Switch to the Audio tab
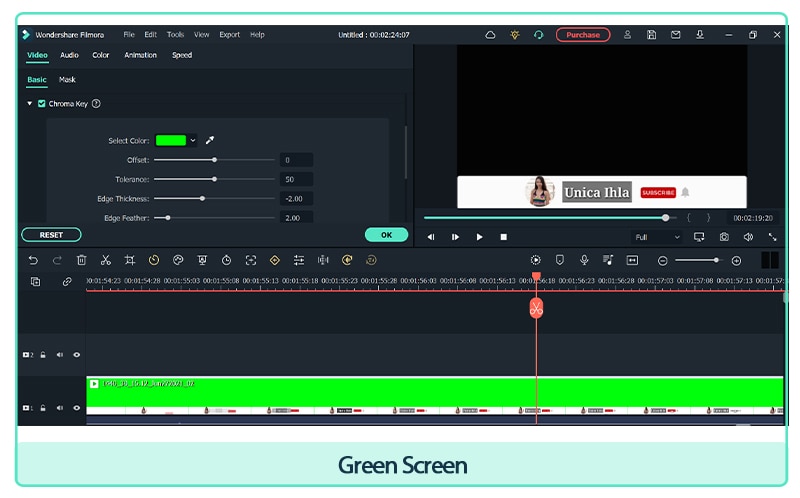The width and height of the screenshot is (800, 498). point(69,55)
